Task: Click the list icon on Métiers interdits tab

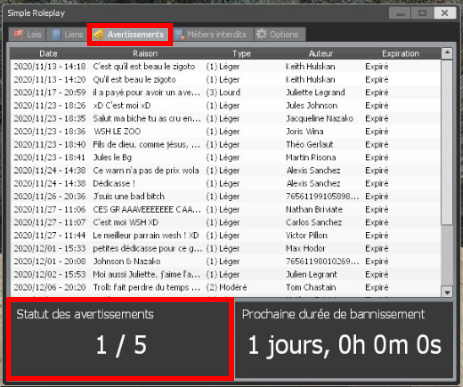Action: pyautogui.click(x=180, y=34)
